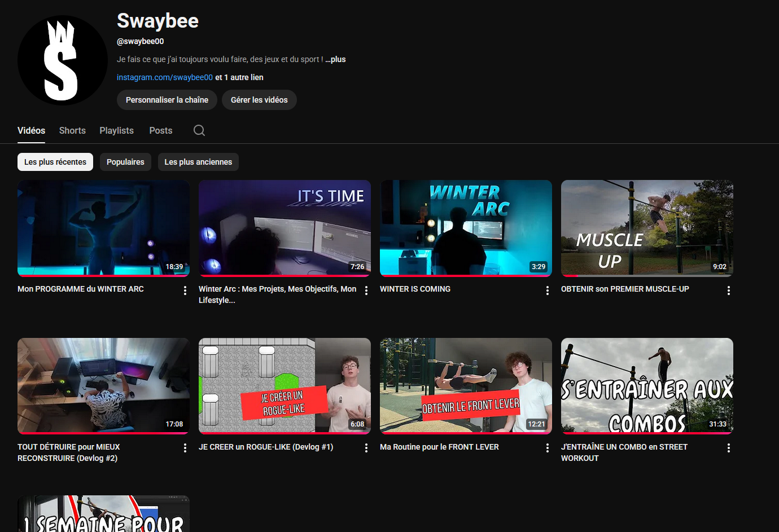Open options for Winter Arc Mes Projets video

[366, 291]
